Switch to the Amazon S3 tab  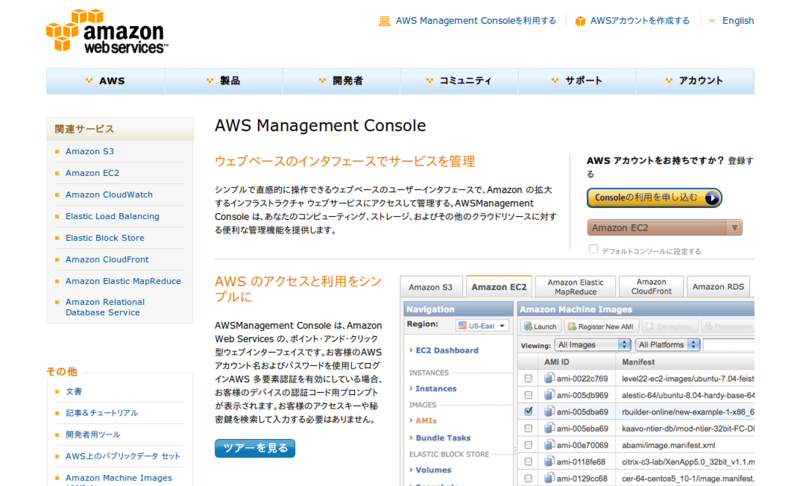(431, 287)
